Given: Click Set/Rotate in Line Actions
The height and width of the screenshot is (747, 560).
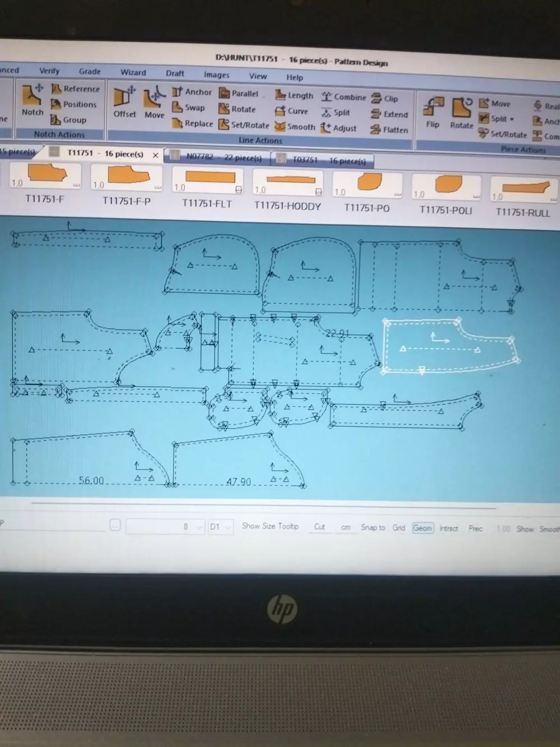Looking at the screenshot, I should 244,125.
